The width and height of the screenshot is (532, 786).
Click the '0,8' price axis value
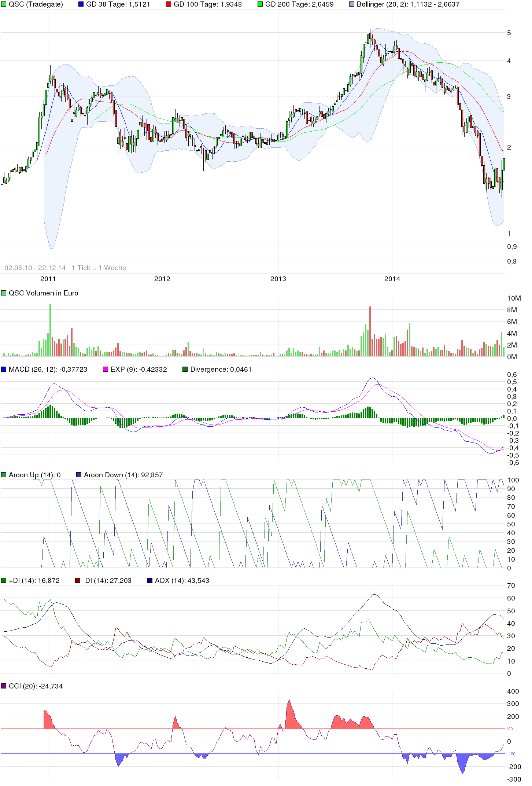tap(512, 261)
